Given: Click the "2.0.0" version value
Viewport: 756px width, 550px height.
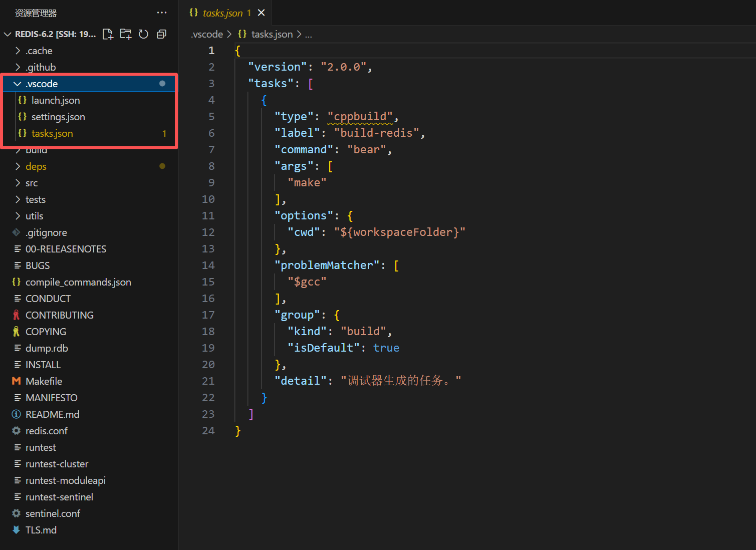Looking at the screenshot, I should (x=344, y=67).
